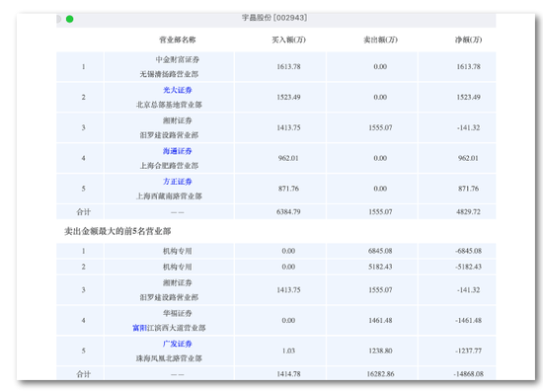This screenshot has width=543, height=392.
Task: Select 上海西藏南路营业部 branch text
Action: coord(169,196)
